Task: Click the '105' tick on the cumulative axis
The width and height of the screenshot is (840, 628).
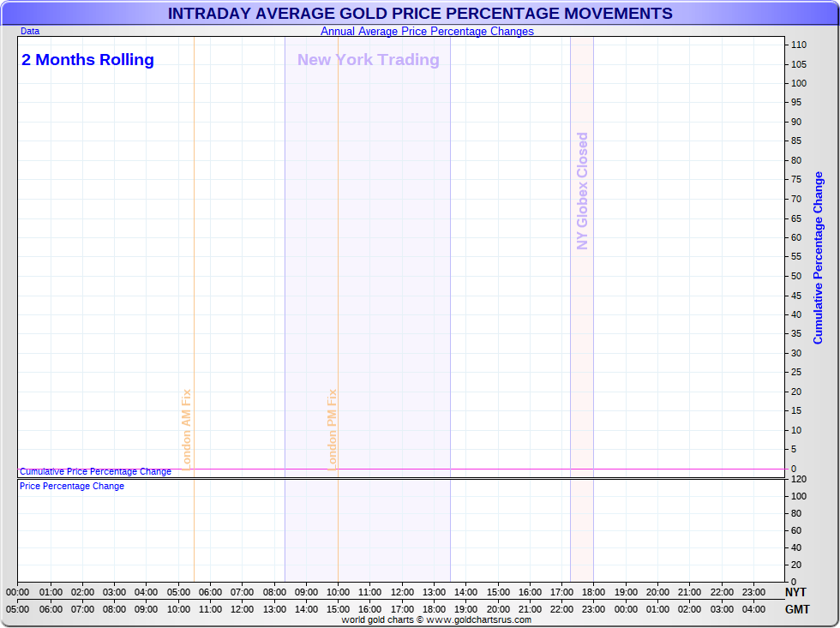Action: click(x=799, y=64)
